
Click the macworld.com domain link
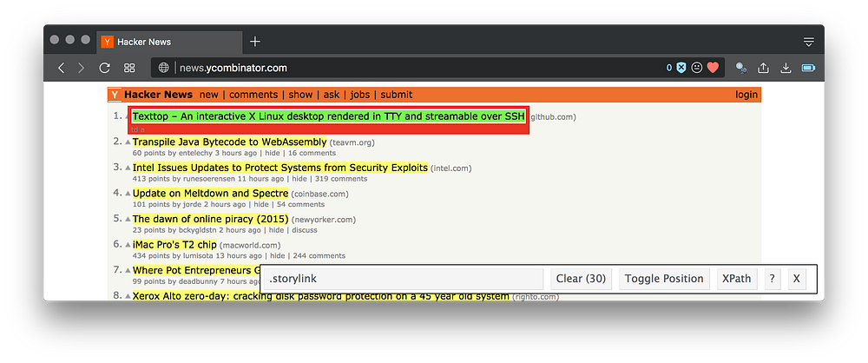pos(250,245)
